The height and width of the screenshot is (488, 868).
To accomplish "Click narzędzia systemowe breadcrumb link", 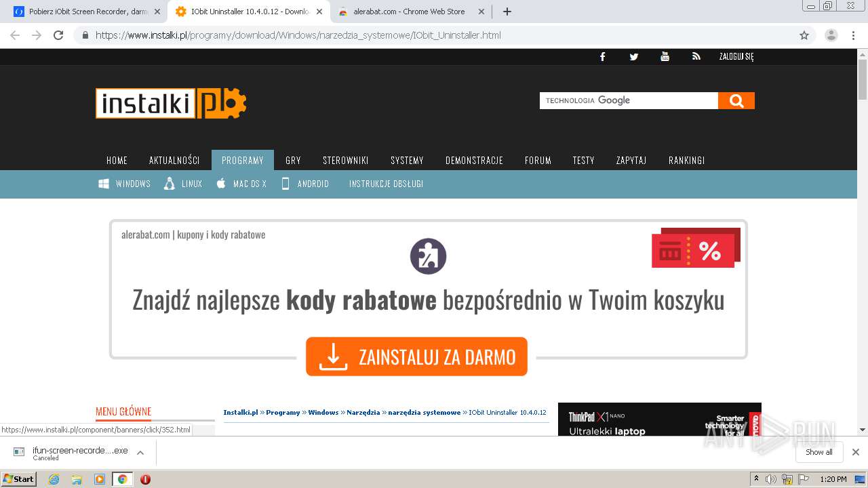I will pyautogui.click(x=425, y=412).
